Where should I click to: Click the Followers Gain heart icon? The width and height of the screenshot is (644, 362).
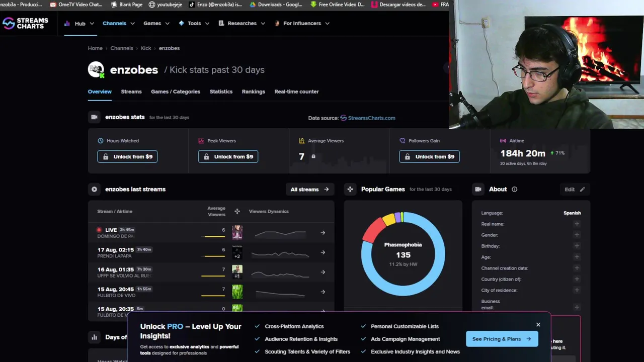tap(403, 141)
